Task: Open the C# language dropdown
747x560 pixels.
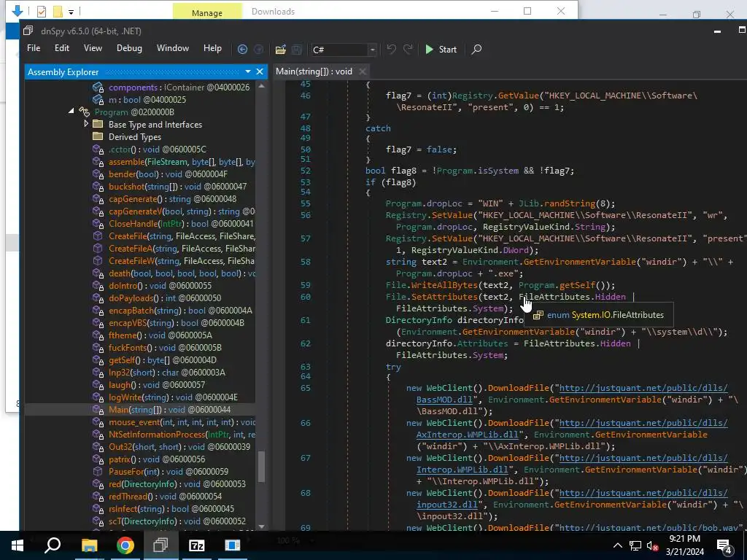Action: [x=344, y=50]
